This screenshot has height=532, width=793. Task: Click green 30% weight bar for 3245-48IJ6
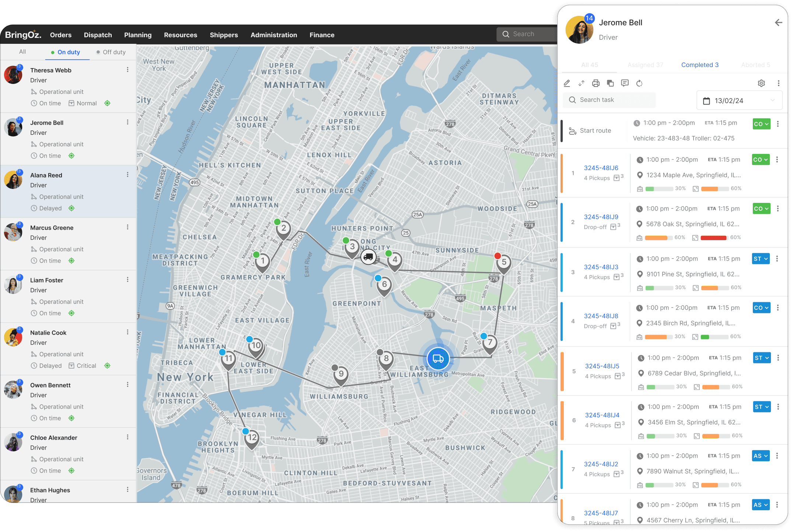click(659, 189)
